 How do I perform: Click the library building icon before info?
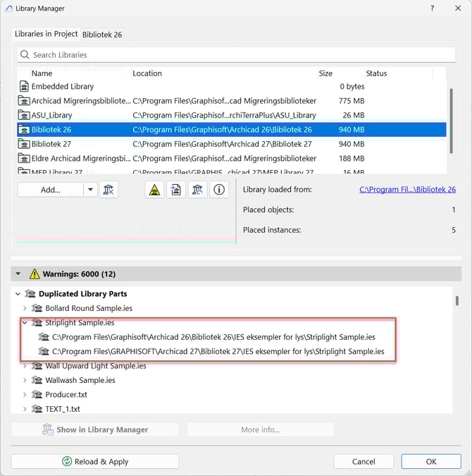point(197,189)
